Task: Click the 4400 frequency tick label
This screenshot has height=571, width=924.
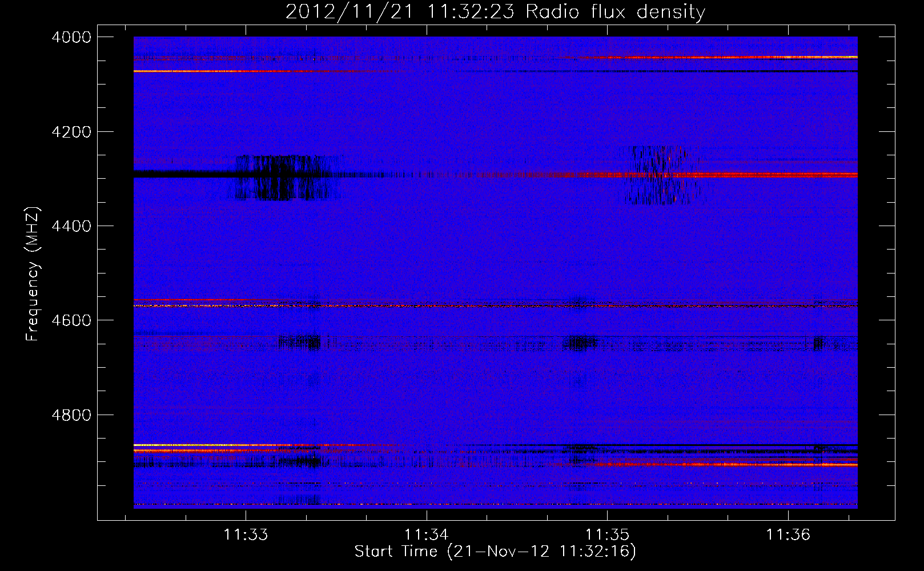Action: [71, 226]
